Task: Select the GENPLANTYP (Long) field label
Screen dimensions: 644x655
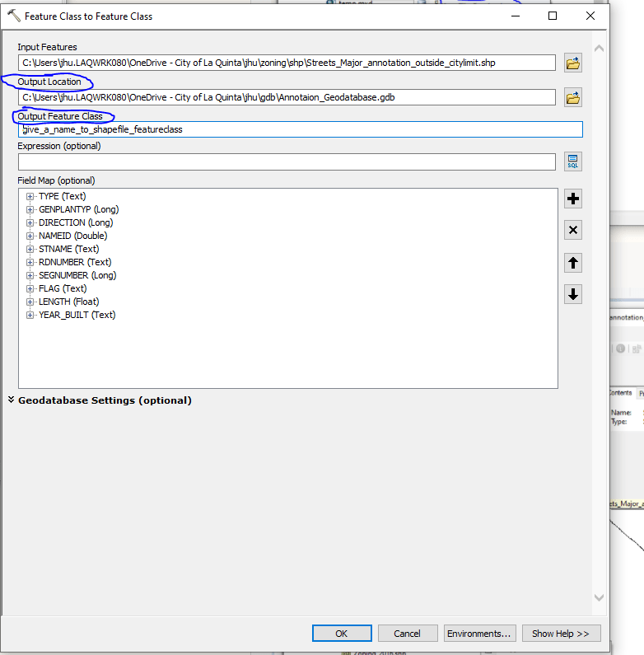Action: point(79,209)
